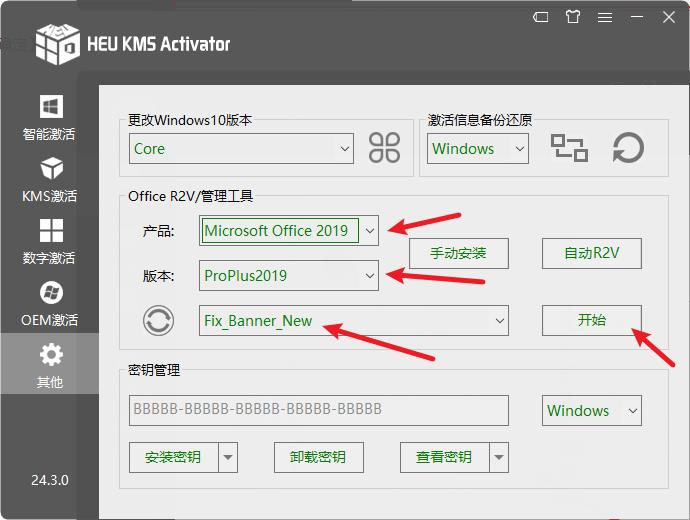Click the 安装密钥 install key button
The height and width of the screenshot is (520, 690).
pyautogui.click(x=174, y=458)
